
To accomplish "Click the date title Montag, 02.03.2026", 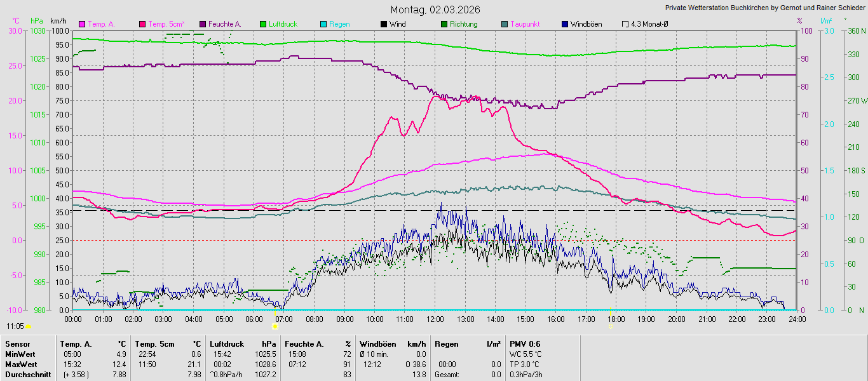I will (x=435, y=10).
